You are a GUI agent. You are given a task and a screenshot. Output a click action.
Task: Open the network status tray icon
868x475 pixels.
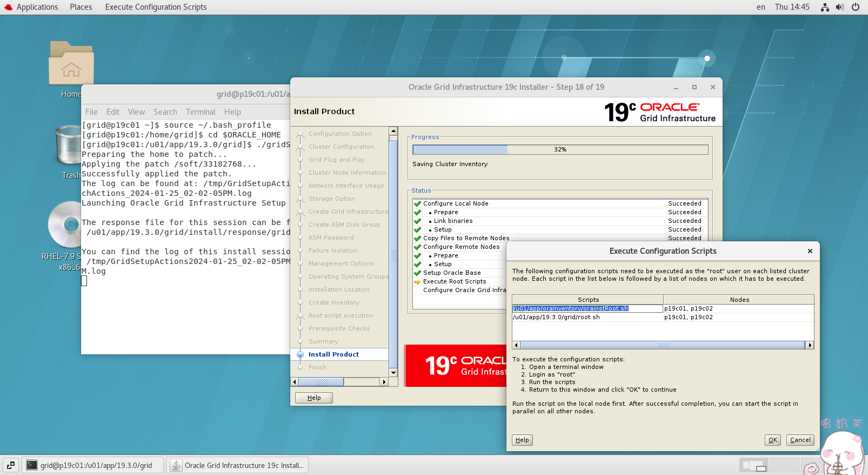825,7
